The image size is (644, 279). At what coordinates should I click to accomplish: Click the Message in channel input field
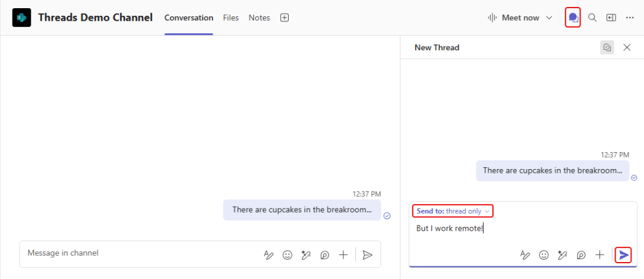(138, 253)
